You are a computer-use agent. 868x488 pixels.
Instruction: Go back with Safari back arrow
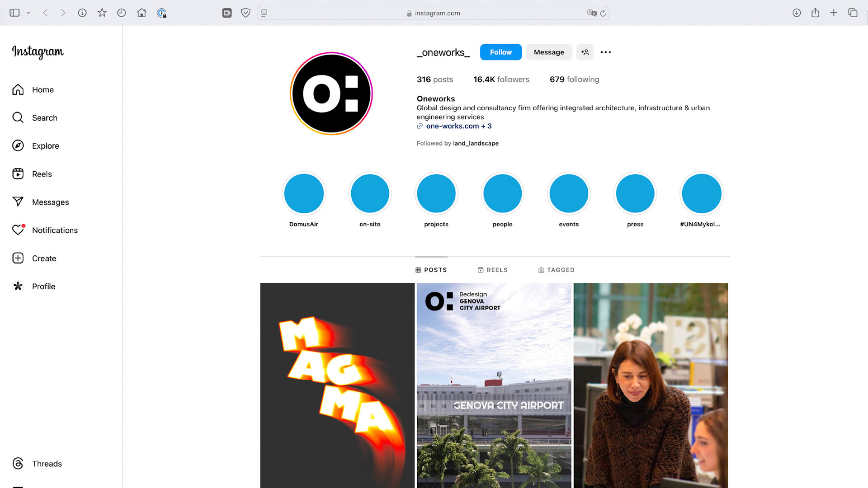[x=45, y=13]
